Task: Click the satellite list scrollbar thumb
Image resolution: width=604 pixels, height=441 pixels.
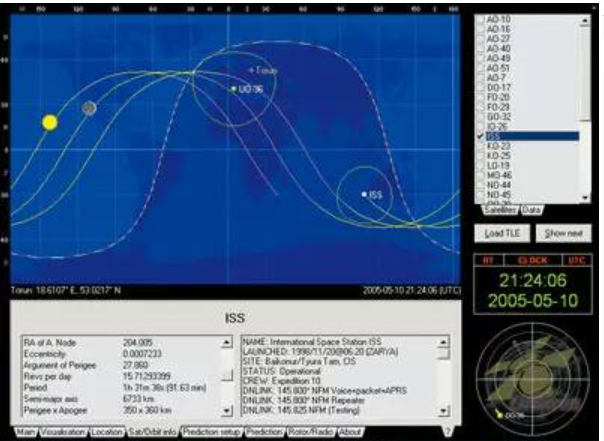Action: pyautogui.click(x=585, y=73)
